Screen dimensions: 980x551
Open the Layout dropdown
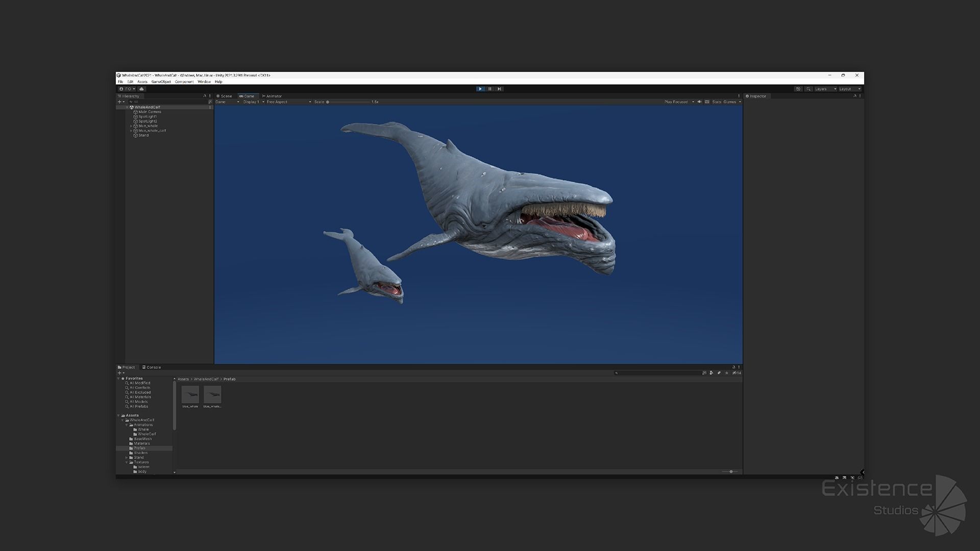point(850,89)
